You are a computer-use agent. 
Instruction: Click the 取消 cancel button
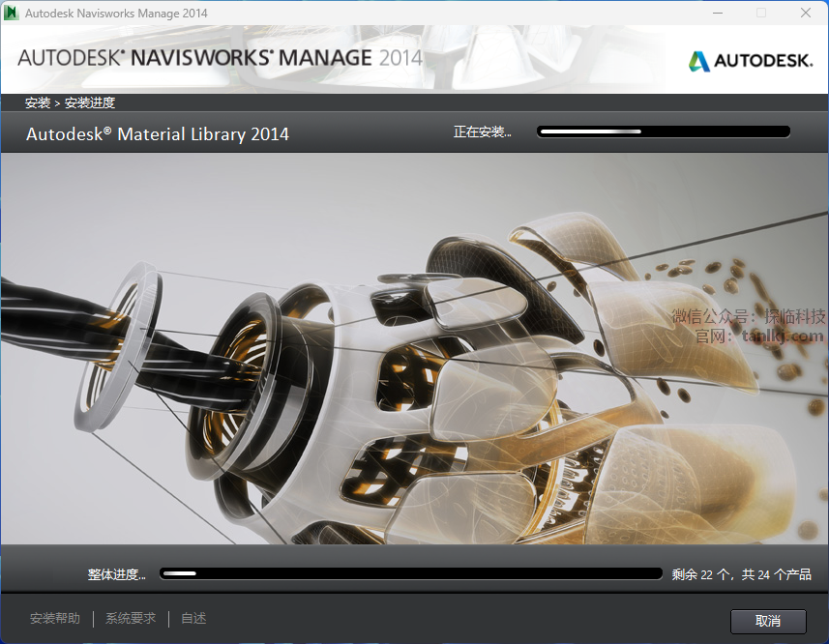coord(768,621)
